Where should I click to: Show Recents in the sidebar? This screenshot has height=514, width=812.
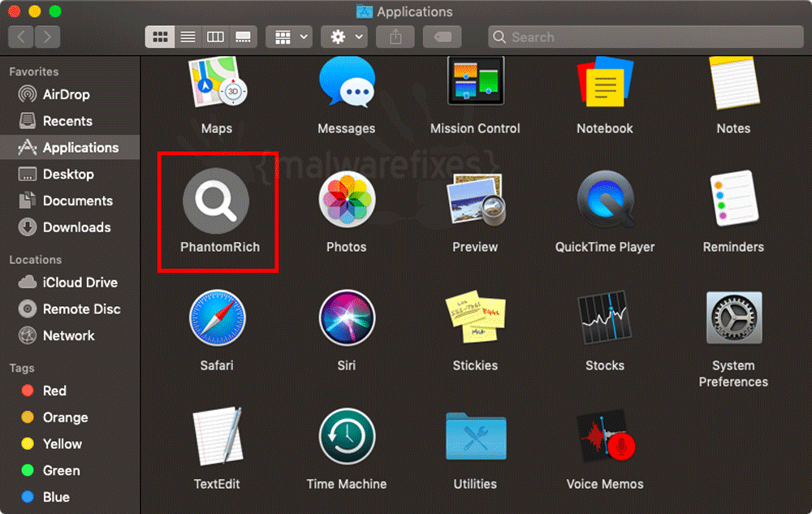(71, 121)
